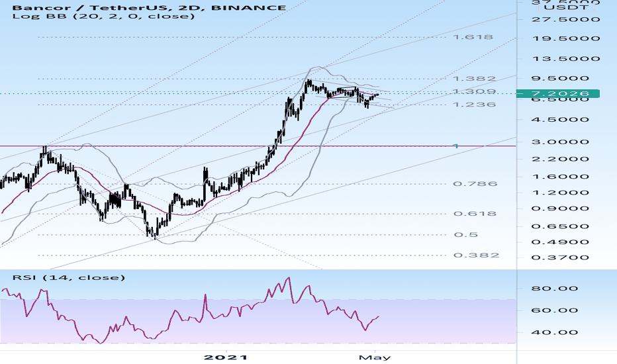This screenshot has width=617, height=364.
Task: Click the 3.0000 price axis label
Action: tap(560, 142)
